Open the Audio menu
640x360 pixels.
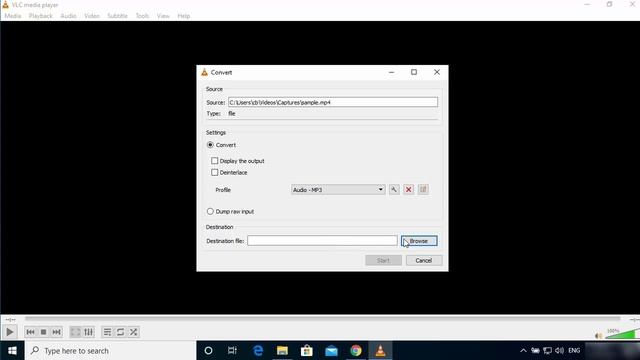point(68,16)
